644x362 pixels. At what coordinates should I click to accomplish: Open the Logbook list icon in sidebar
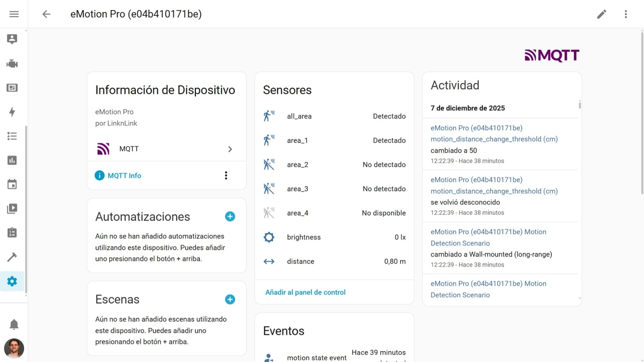(x=12, y=136)
